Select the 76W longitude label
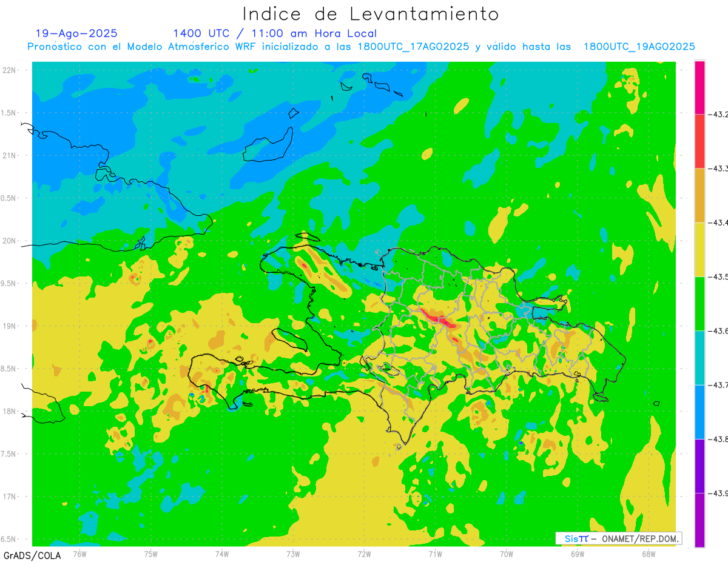This screenshot has height=562, width=728. pyautogui.click(x=79, y=554)
